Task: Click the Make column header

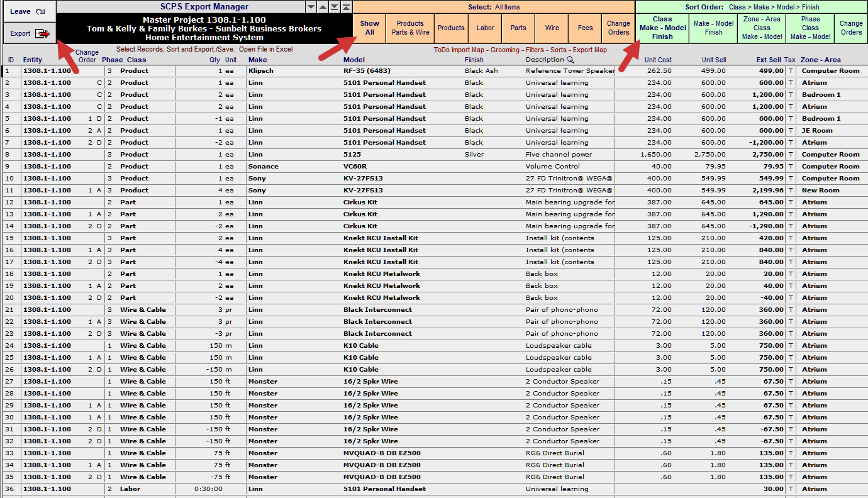Action: [x=257, y=60]
